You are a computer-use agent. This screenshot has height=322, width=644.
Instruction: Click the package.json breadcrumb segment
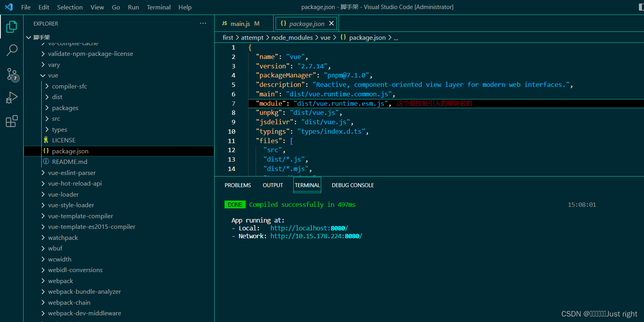coord(367,37)
